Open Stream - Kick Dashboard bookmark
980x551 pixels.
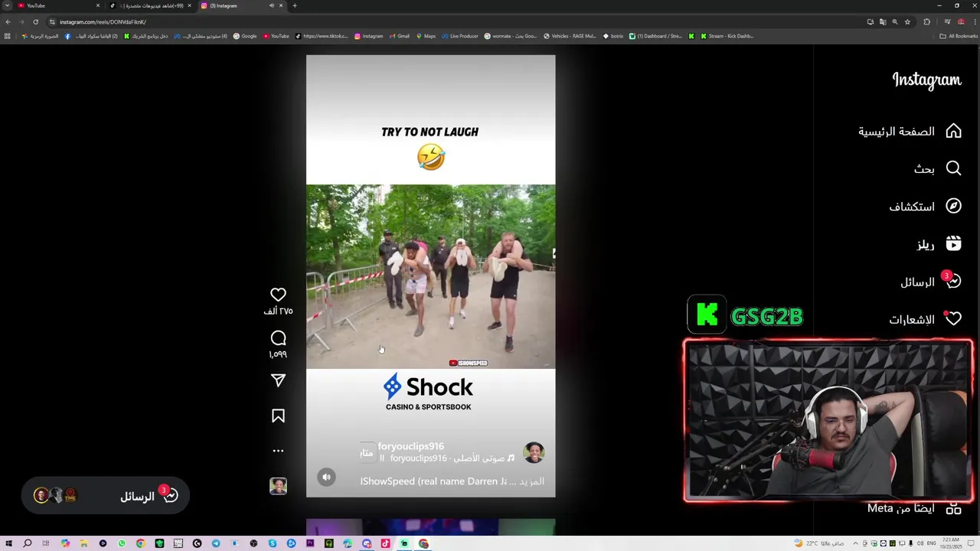pyautogui.click(x=727, y=36)
